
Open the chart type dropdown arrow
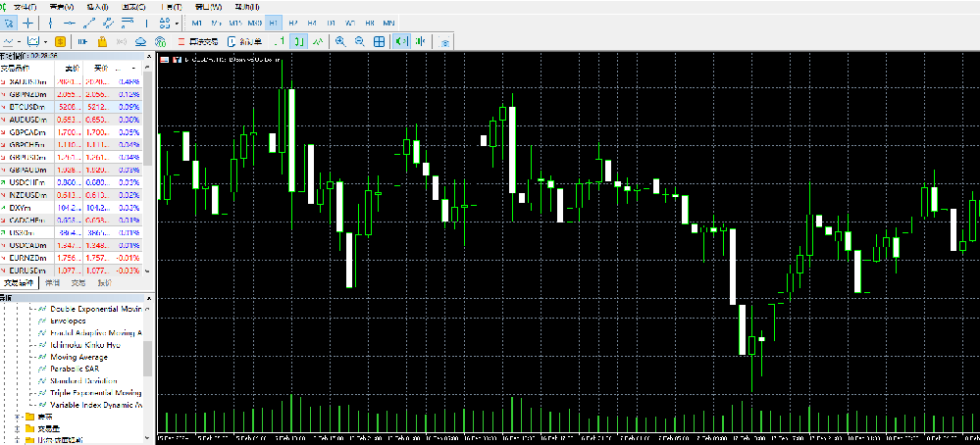(21, 42)
